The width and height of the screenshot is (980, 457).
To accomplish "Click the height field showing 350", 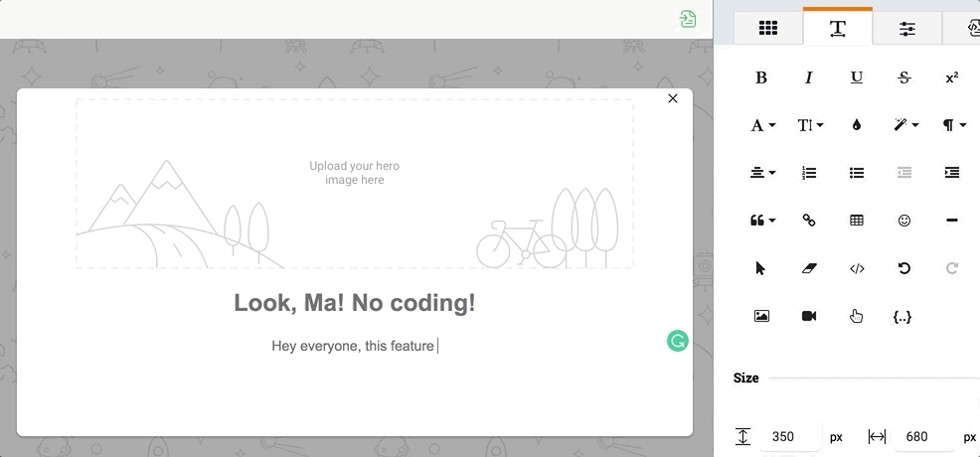I will tap(790, 437).
